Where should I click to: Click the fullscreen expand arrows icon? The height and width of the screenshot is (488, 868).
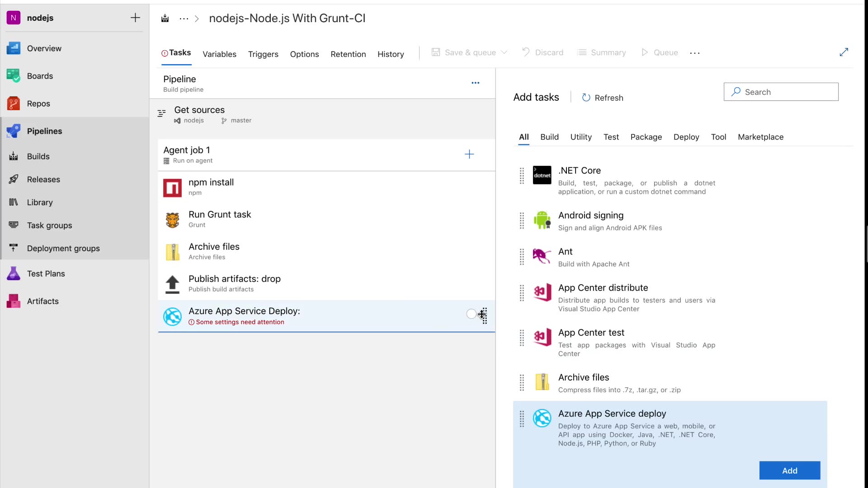[844, 52]
